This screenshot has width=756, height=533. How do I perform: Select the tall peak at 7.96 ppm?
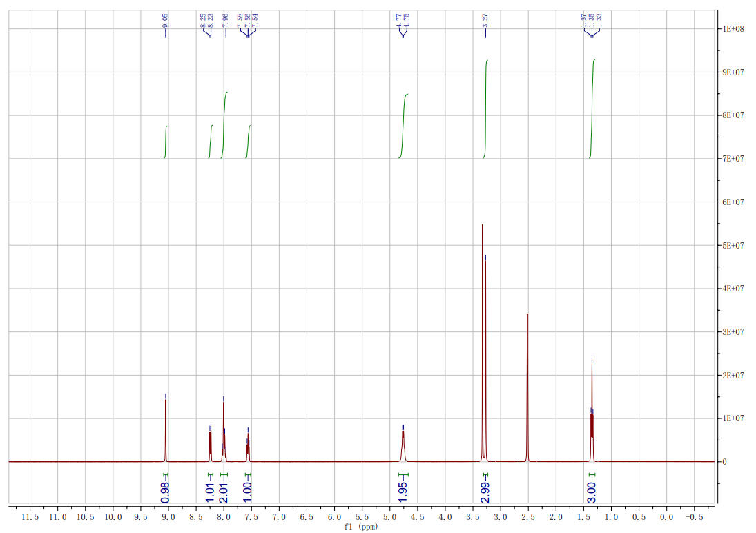click(224, 432)
